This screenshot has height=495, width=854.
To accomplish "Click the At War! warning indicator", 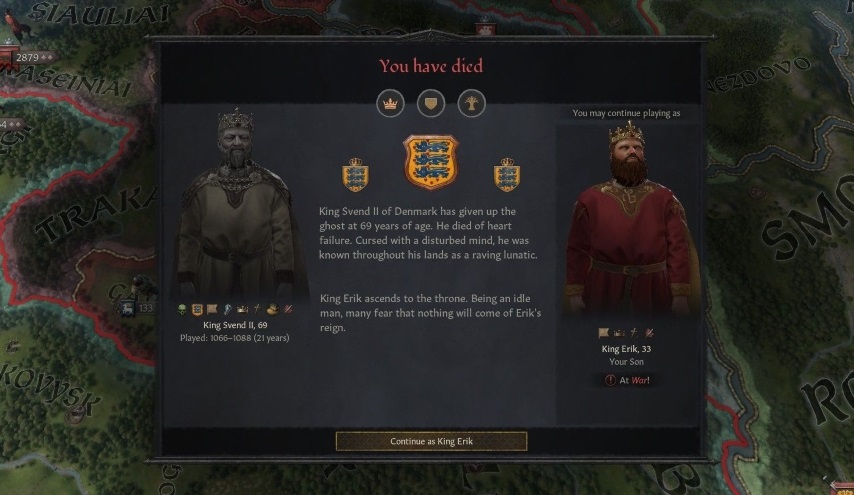I will (627, 380).
